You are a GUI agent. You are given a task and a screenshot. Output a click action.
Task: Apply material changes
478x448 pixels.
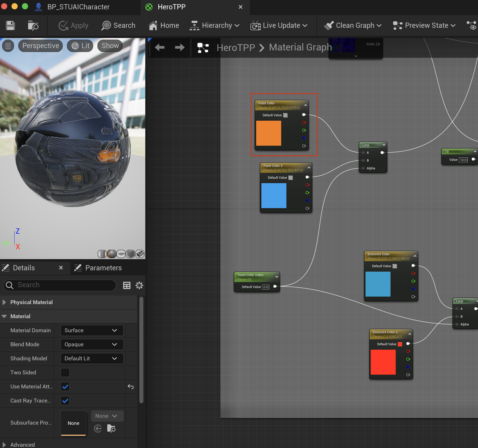(x=73, y=25)
